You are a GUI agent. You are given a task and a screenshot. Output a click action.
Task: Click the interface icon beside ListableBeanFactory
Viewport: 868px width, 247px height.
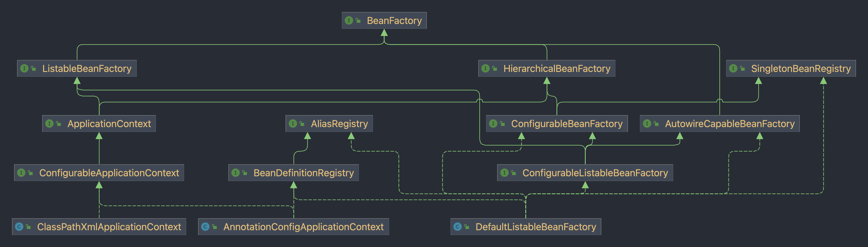tap(24, 69)
